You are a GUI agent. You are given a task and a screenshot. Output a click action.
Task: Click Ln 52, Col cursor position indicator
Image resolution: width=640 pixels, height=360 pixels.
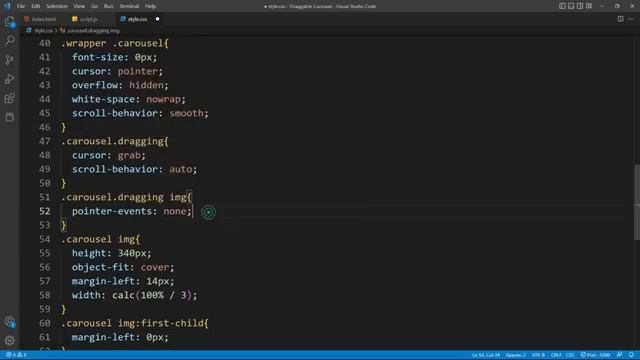pyautogui.click(x=486, y=355)
